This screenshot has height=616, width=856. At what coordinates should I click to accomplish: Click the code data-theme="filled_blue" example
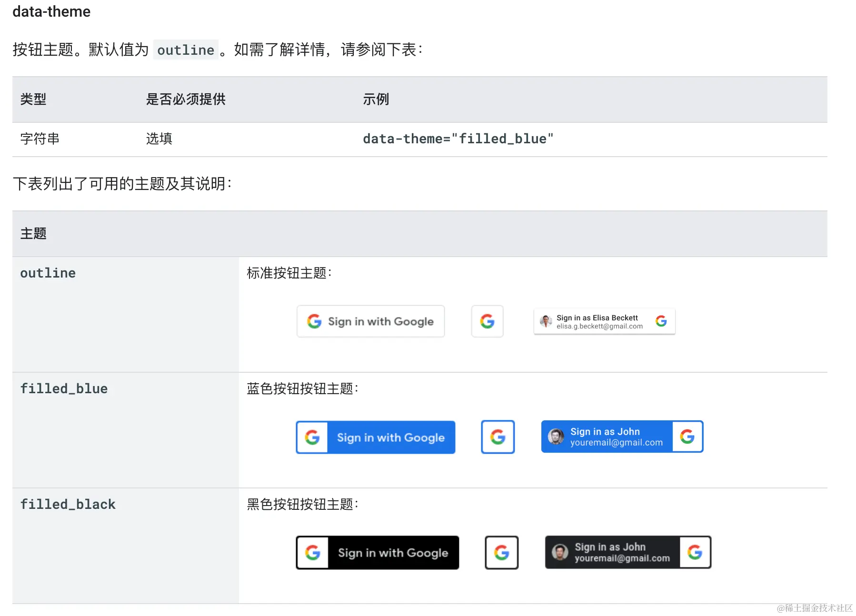[458, 139]
